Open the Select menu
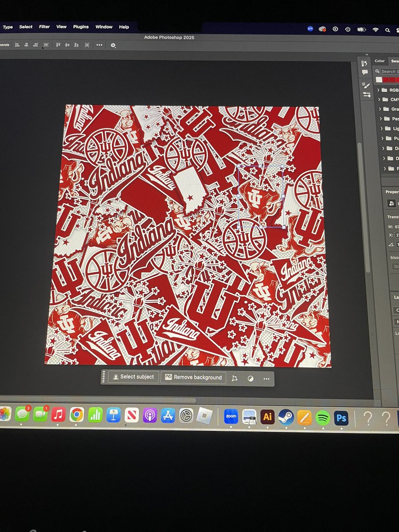Screen dimensions: 399x532 coord(26,27)
